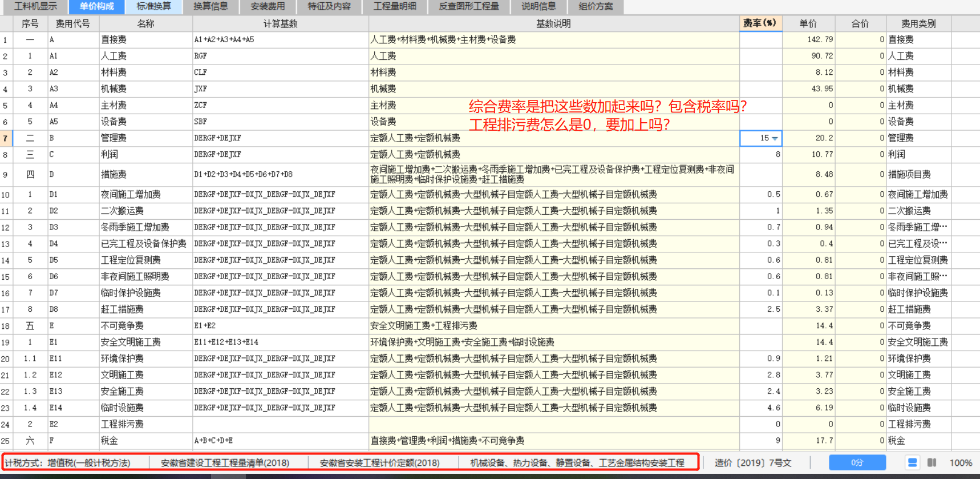Open the 反查图形工程量 tab
980x479 pixels.
pyautogui.click(x=469, y=6)
